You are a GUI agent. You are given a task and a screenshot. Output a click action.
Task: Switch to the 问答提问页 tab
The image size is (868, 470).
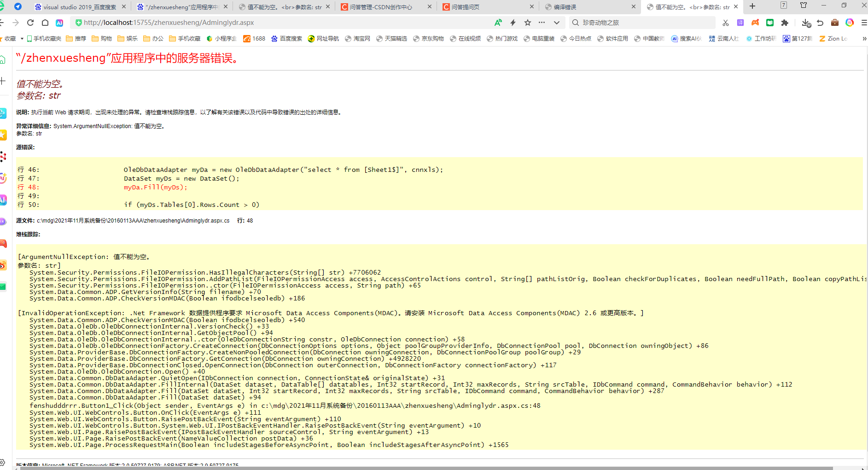point(484,7)
